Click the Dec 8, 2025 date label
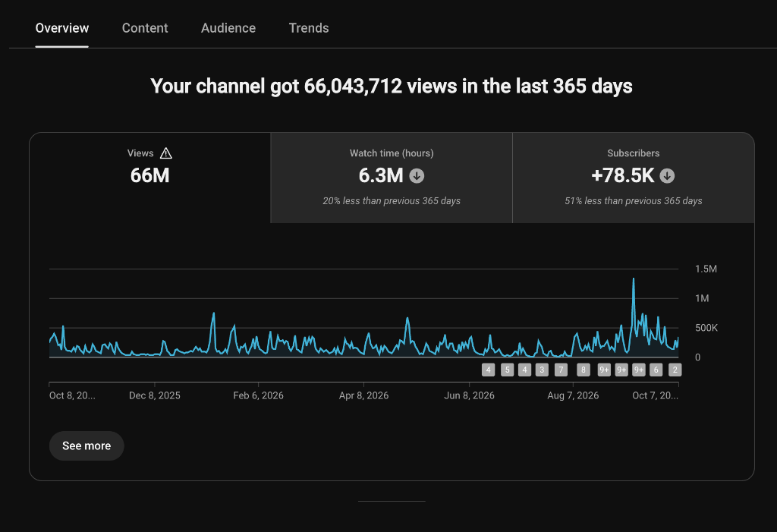 click(x=155, y=395)
